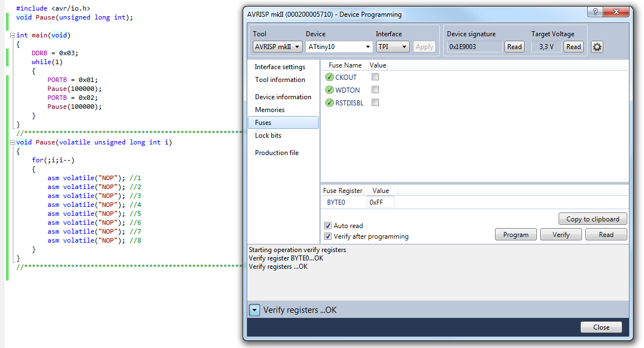The image size is (644, 348).
Task: Click the Verify fuses button
Action: click(x=561, y=235)
